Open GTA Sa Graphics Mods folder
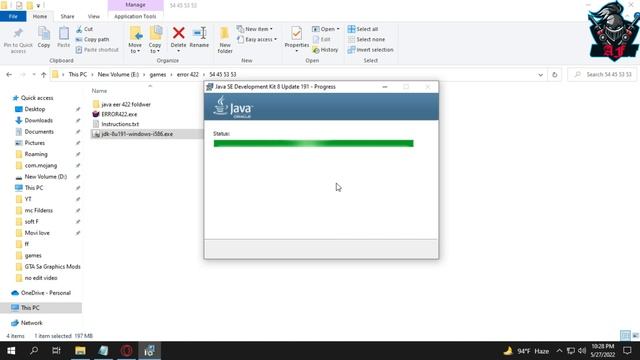 click(x=52, y=267)
